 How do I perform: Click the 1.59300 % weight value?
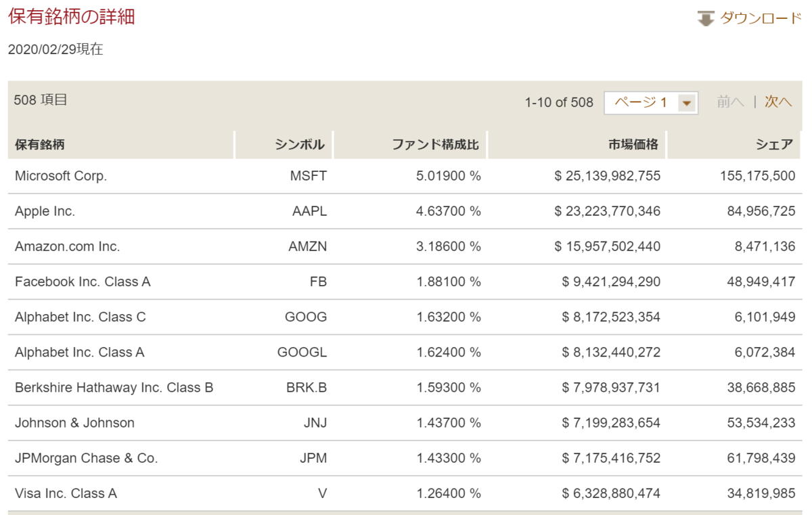[x=449, y=388]
